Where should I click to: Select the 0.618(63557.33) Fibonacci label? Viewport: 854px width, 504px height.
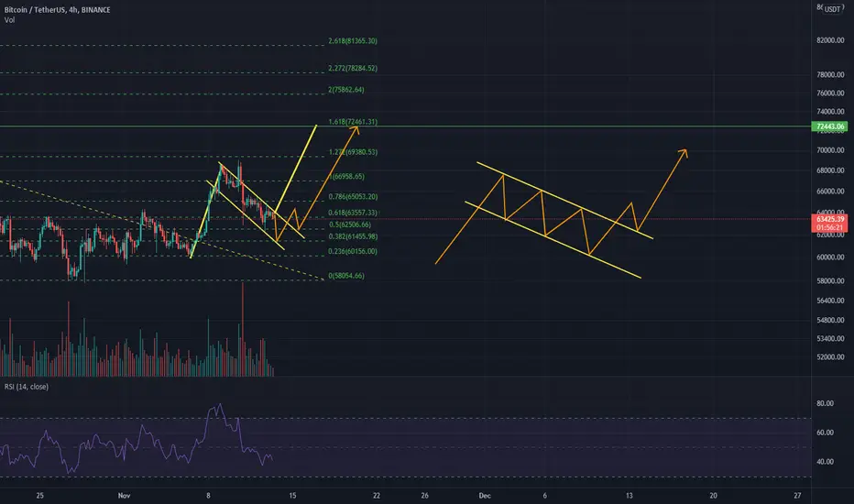(x=353, y=213)
